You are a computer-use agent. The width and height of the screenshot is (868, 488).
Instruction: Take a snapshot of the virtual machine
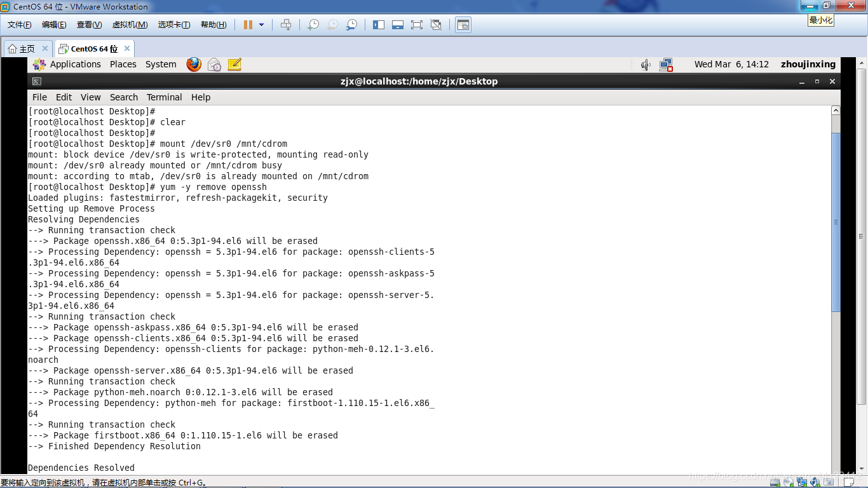click(x=313, y=25)
